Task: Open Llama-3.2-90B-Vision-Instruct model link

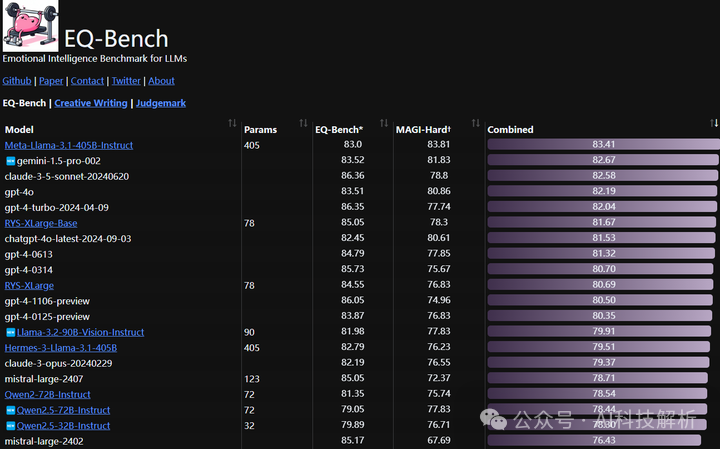Action: tap(80, 332)
